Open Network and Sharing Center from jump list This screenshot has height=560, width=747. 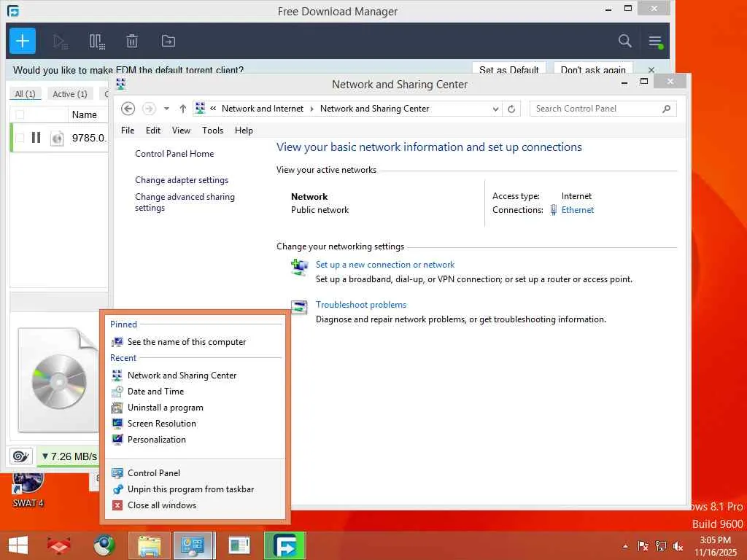tap(195, 376)
